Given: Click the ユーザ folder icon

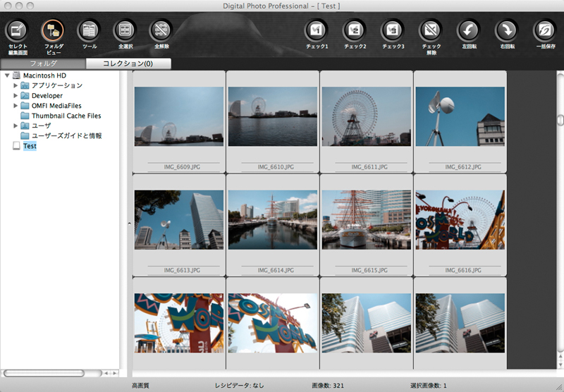Looking at the screenshot, I should [25, 126].
